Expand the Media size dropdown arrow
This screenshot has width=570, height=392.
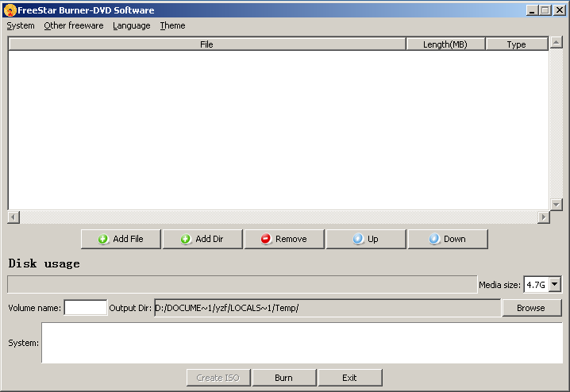(x=555, y=284)
